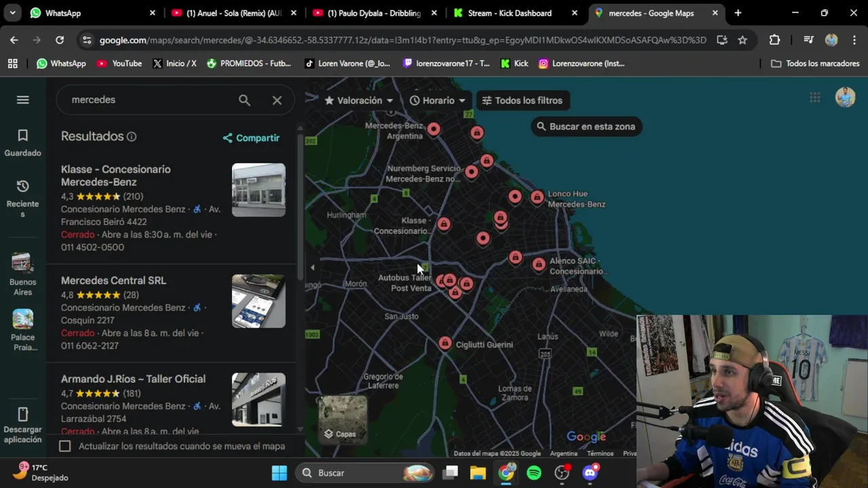Expand the Horario filter dropdown
The height and width of the screenshot is (488, 868).
[438, 100]
